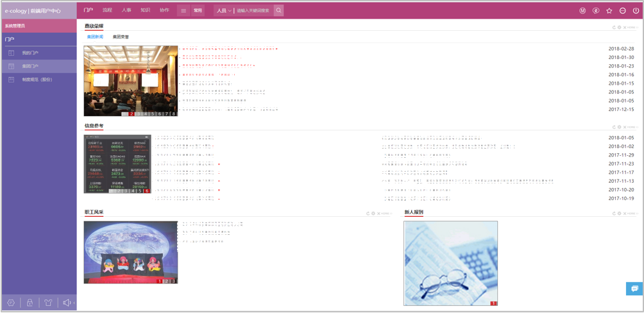
Task: Open skin theme via the shirt icon
Action: (x=48, y=303)
